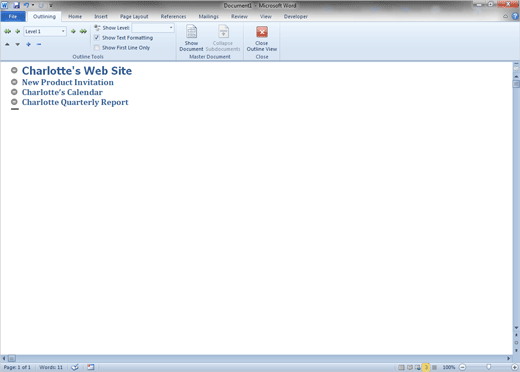Click the Charlotte Quarterly Report heading text

(x=75, y=102)
